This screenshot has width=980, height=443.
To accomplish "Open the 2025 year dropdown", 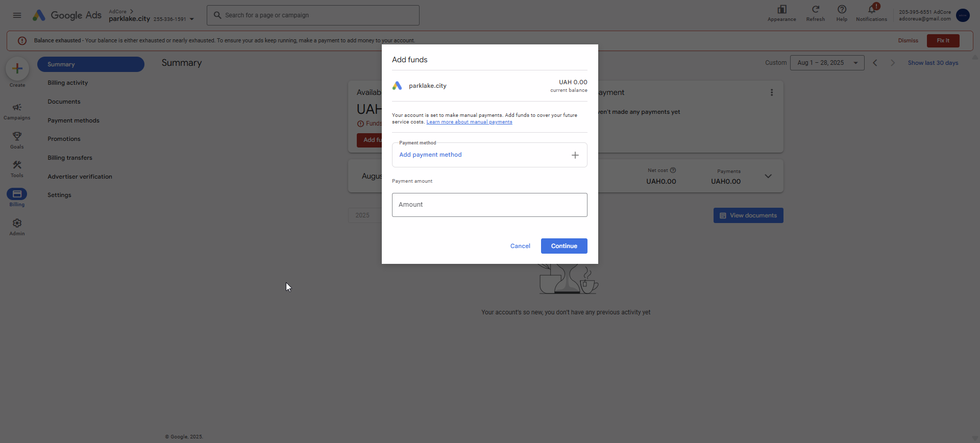I will pos(364,215).
